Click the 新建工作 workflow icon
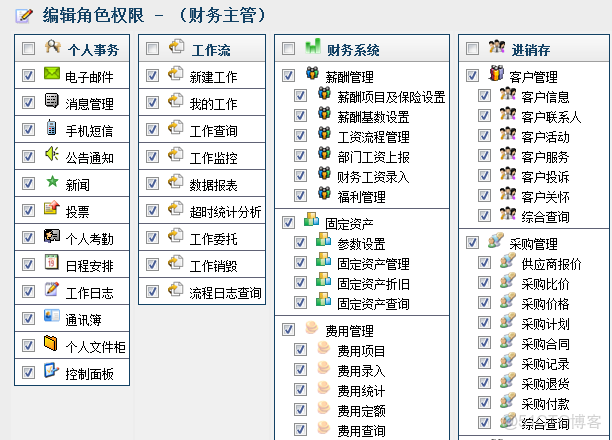Viewport: 612px width, 440px height. (176, 73)
